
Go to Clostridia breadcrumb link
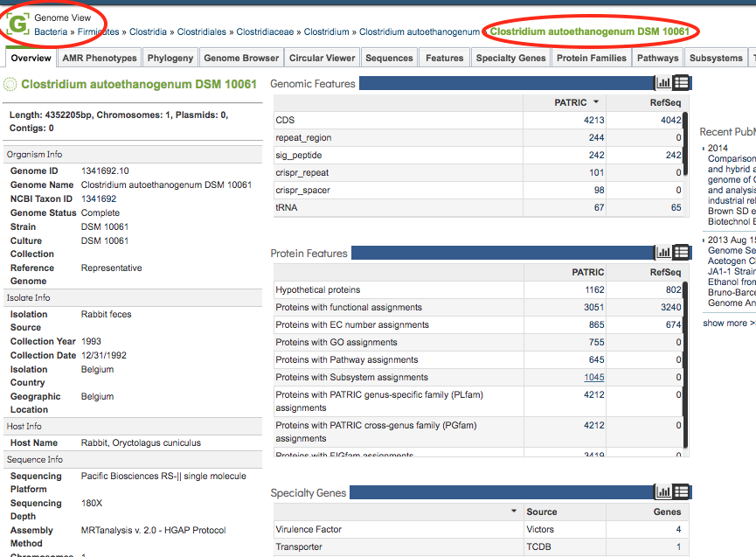pos(148,31)
